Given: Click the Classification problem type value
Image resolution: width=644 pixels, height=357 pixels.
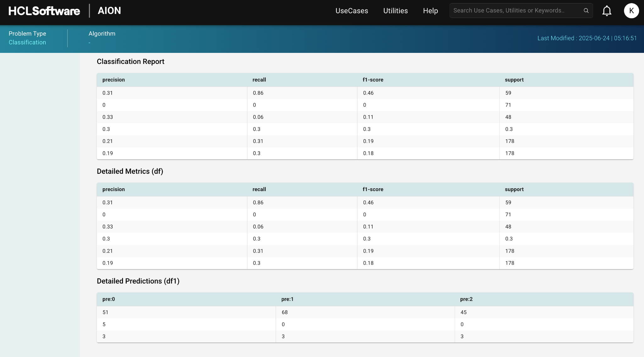Looking at the screenshot, I should [x=27, y=42].
